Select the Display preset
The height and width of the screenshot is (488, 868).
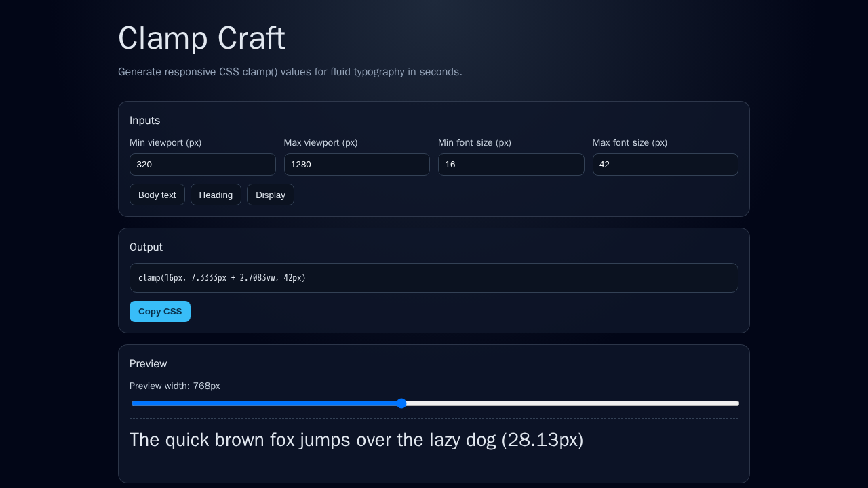pyautogui.click(x=270, y=195)
